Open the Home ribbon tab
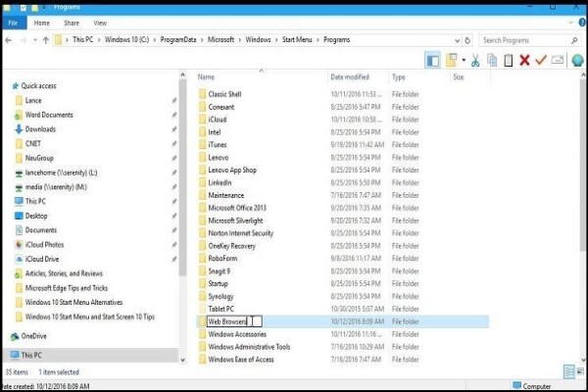The image size is (588, 392). [41, 23]
